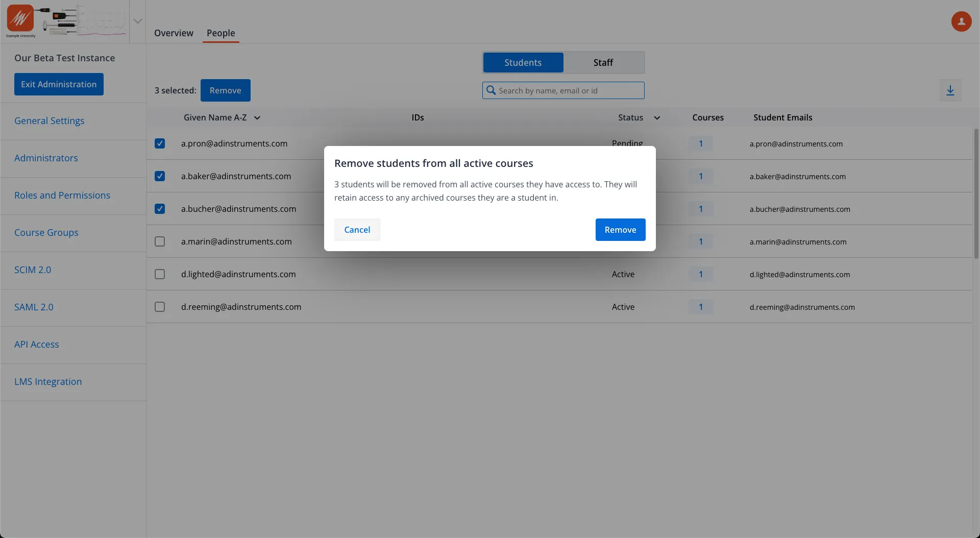
Task: Click the Exit Administration button
Action: [59, 84]
